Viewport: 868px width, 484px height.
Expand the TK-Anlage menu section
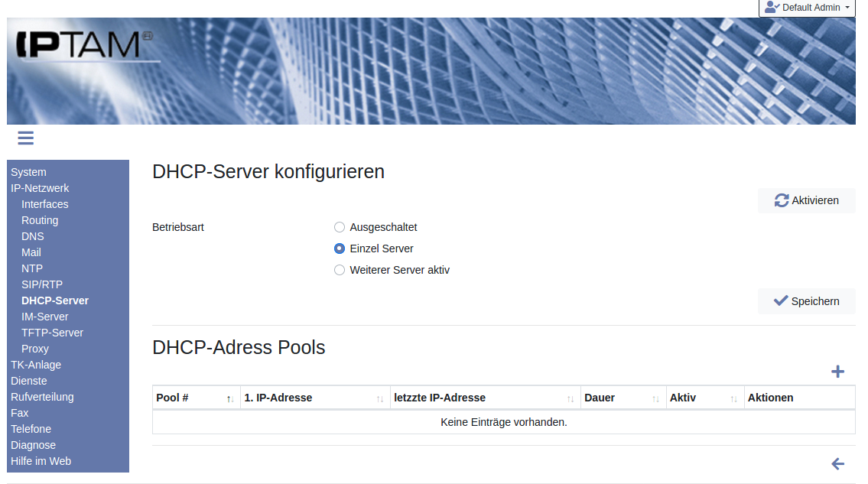click(x=36, y=365)
